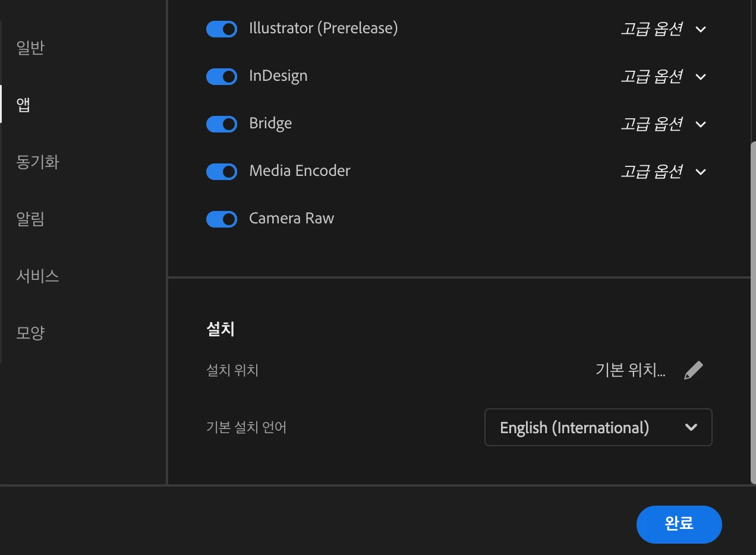This screenshot has width=756, height=555.
Task: Click the 기본 위치... text
Action: point(630,370)
